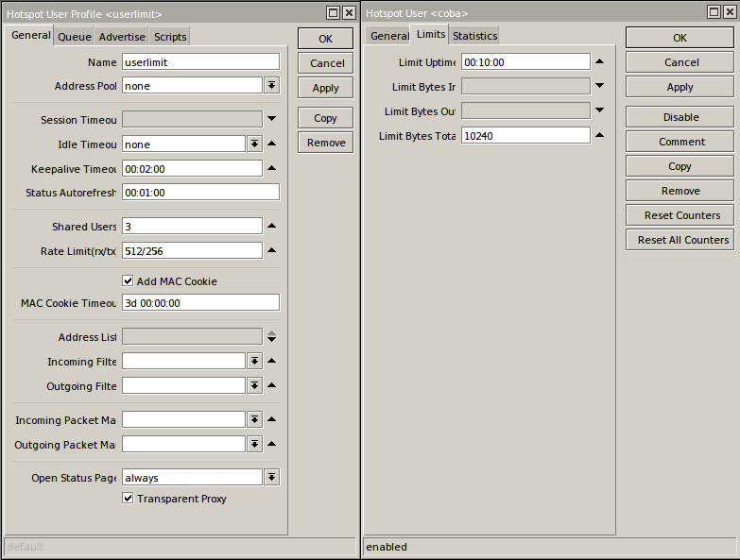Expand the Session Timeout field
The width and height of the screenshot is (740, 560).
(272, 119)
